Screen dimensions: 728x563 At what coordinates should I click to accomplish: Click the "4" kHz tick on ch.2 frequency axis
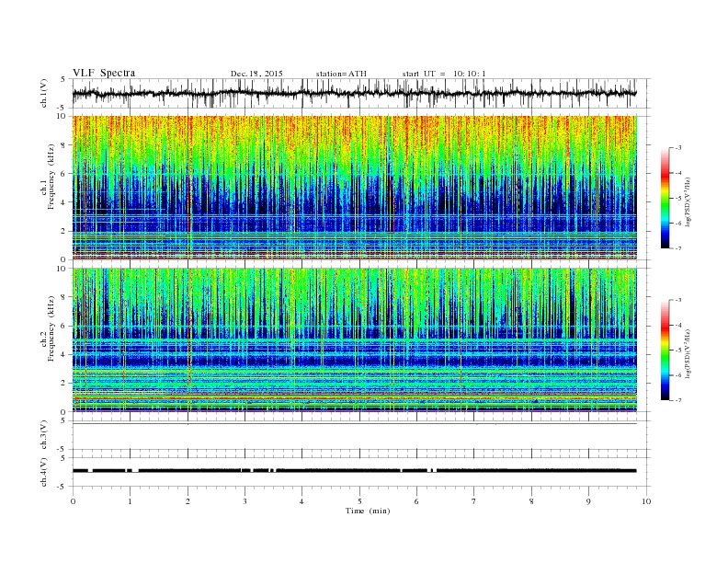tap(64, 354)
